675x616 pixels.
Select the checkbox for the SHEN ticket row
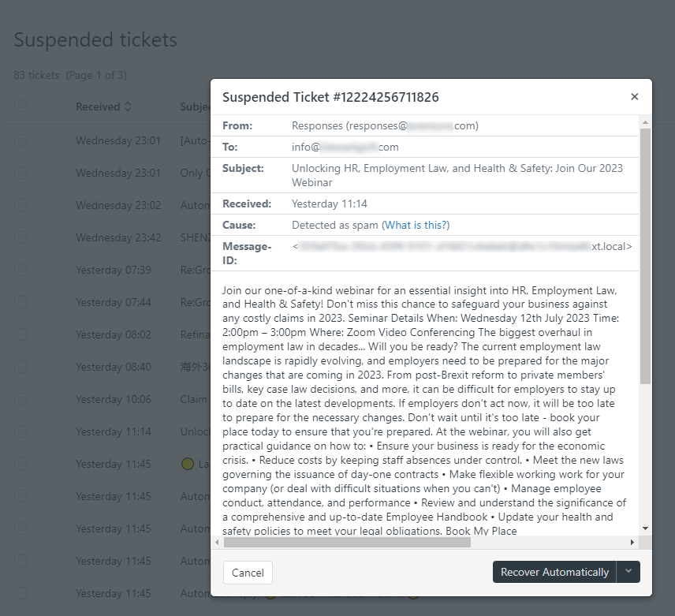[20, 237]
